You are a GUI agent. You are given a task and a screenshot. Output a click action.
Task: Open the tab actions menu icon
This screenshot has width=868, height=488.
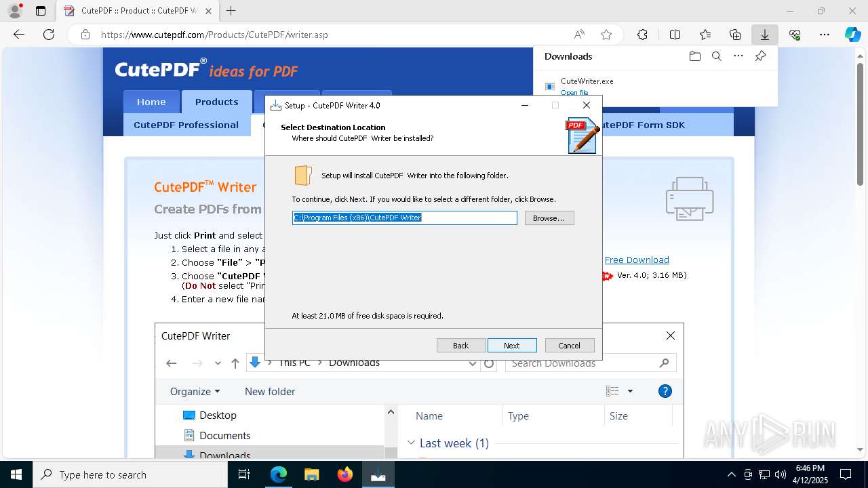click(41, 11)
